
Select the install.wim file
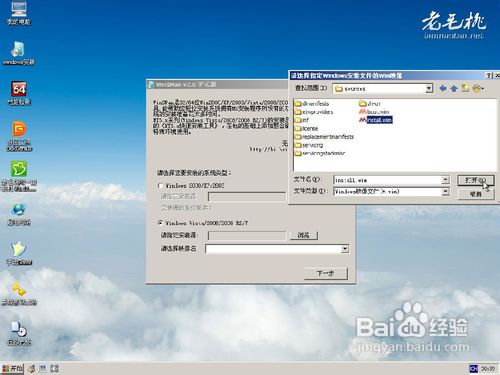coord(376,120)
